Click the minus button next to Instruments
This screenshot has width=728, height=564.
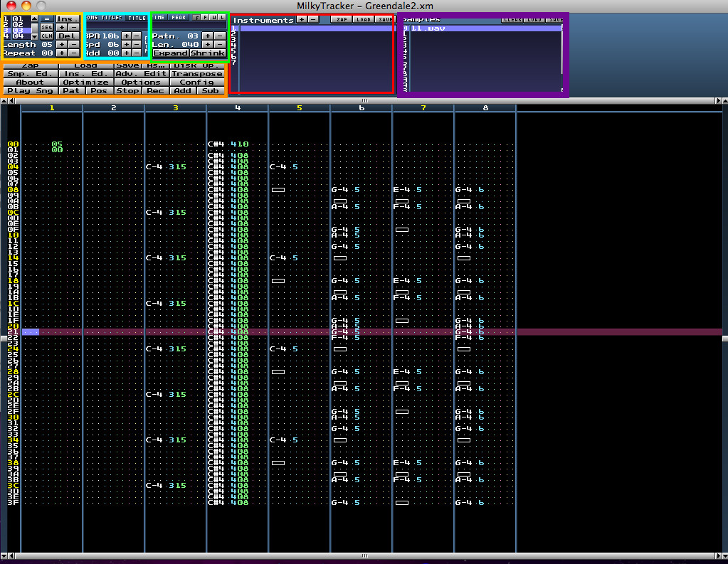pos(313,19)
